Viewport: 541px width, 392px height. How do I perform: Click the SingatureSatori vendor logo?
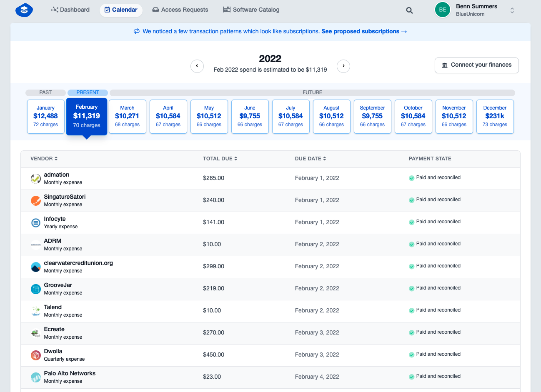point(36,201)
